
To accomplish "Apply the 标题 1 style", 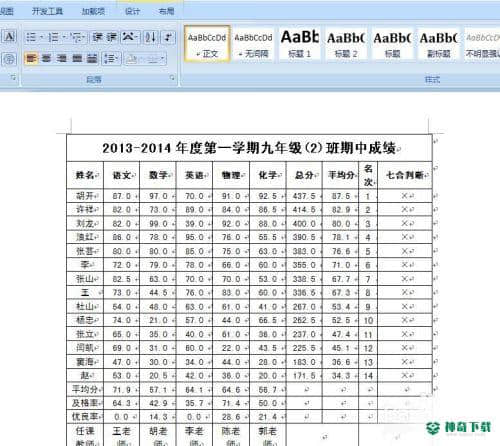I will pyautogui.click(x=300, y=44).
